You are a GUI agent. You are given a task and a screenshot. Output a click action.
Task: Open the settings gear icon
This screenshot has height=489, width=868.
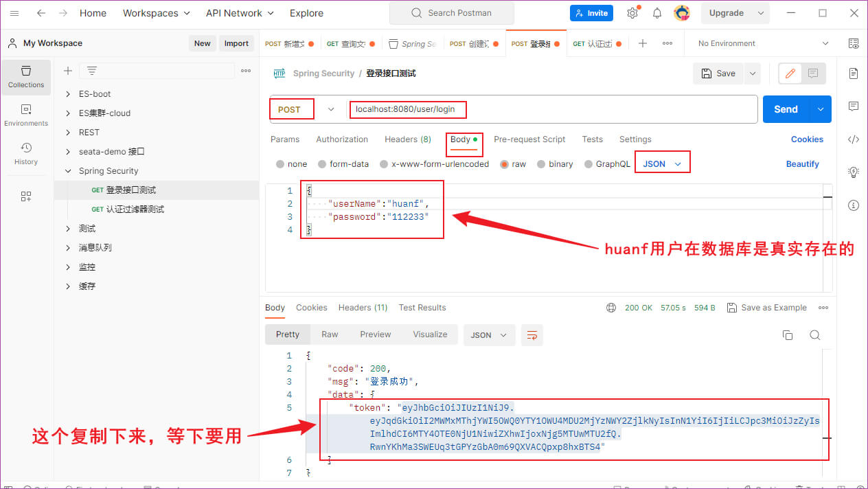(x=632, y=13)
